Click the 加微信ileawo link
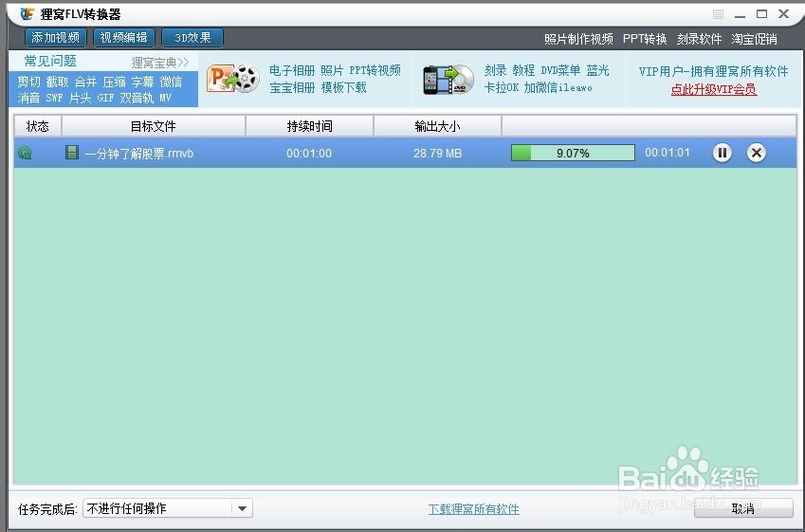Screen dimensions: 805x532 tap(558, 87)
